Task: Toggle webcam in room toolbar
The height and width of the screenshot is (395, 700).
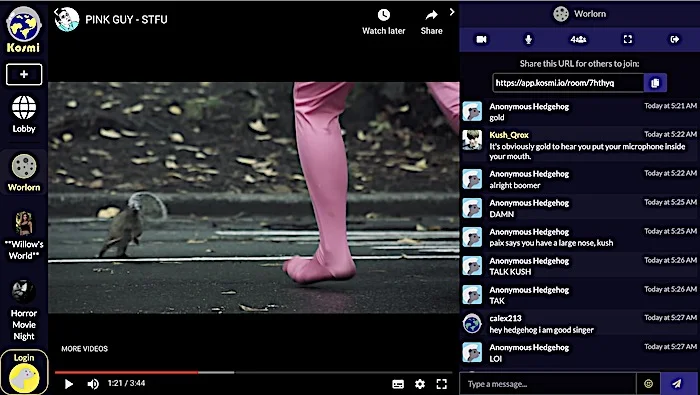Action: coord(481,40)
